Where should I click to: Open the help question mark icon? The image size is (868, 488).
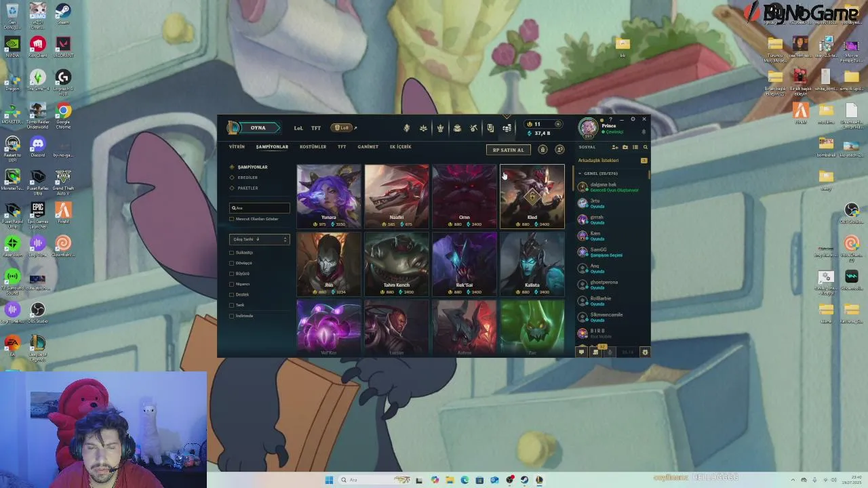click(610, 119)
